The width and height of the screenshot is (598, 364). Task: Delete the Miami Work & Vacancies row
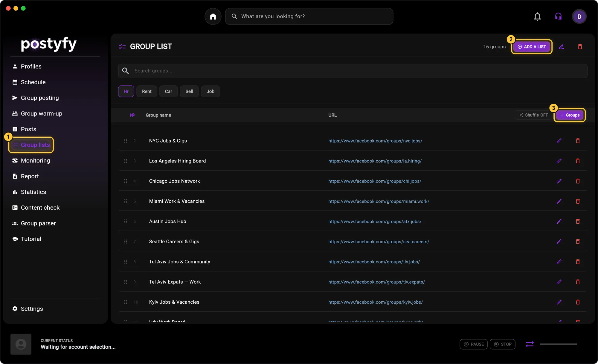tap(578, 201)
